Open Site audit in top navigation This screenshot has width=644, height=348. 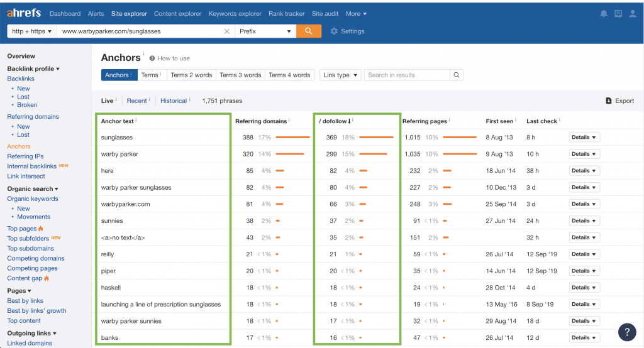click(325, 14)
